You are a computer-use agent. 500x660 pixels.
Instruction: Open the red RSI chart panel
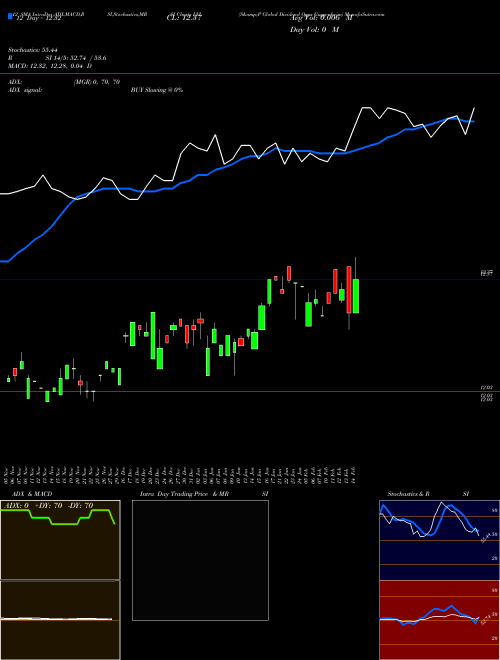(439, 620)
